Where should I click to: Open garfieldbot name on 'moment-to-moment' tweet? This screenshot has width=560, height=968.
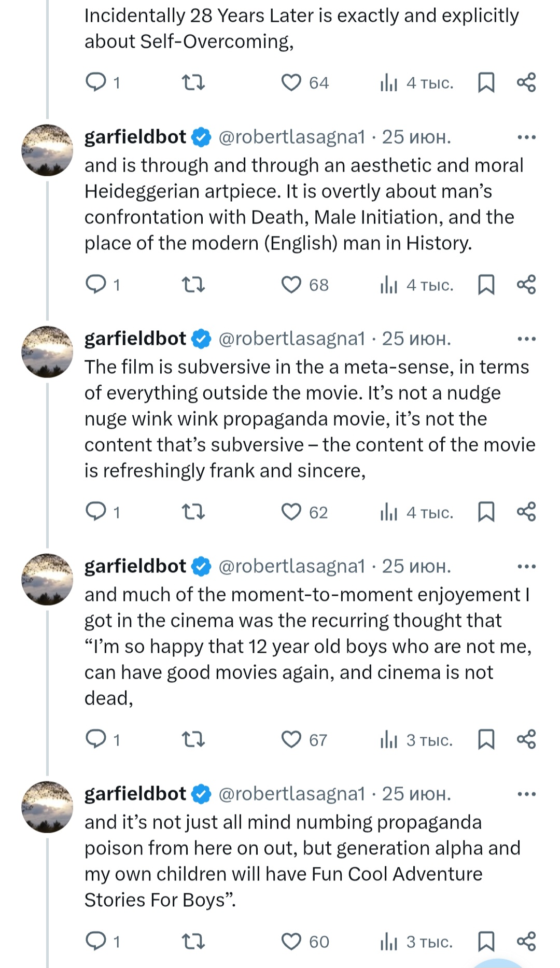(x=135, y=566)
